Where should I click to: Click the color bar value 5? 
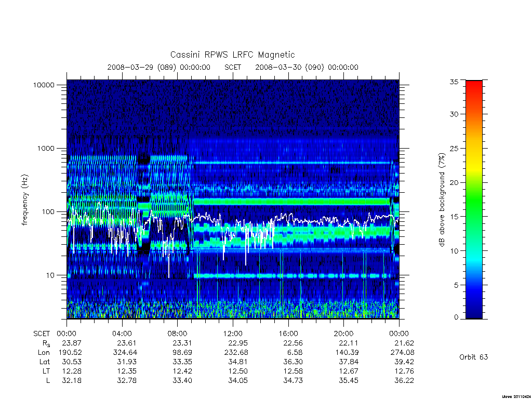pos(456,285)
